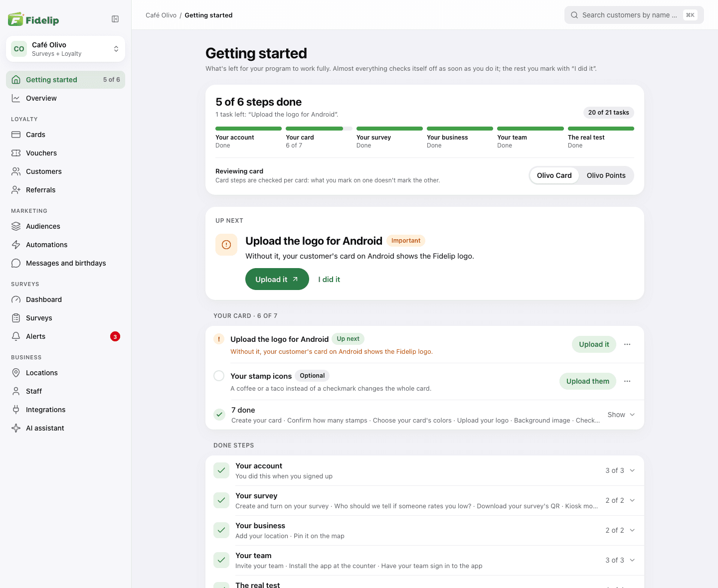
Task: Expand the 'Your survey' done step
Action: pos(425,500)
